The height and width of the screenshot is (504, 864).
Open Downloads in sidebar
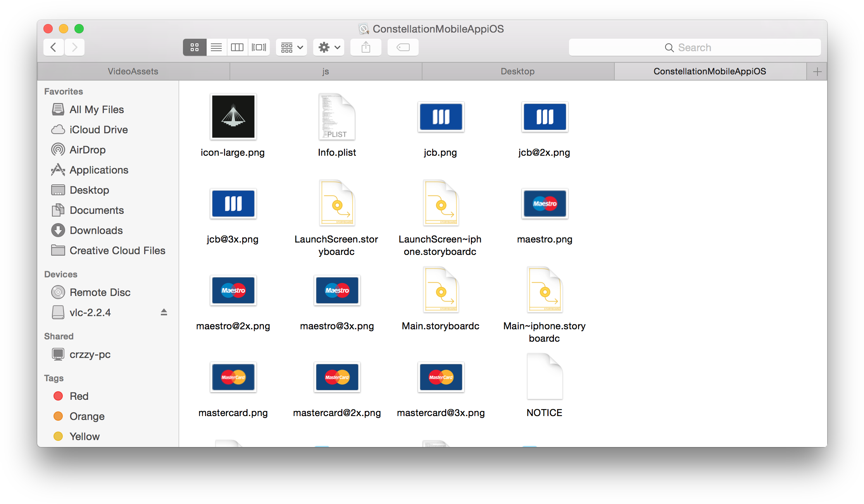108,230
